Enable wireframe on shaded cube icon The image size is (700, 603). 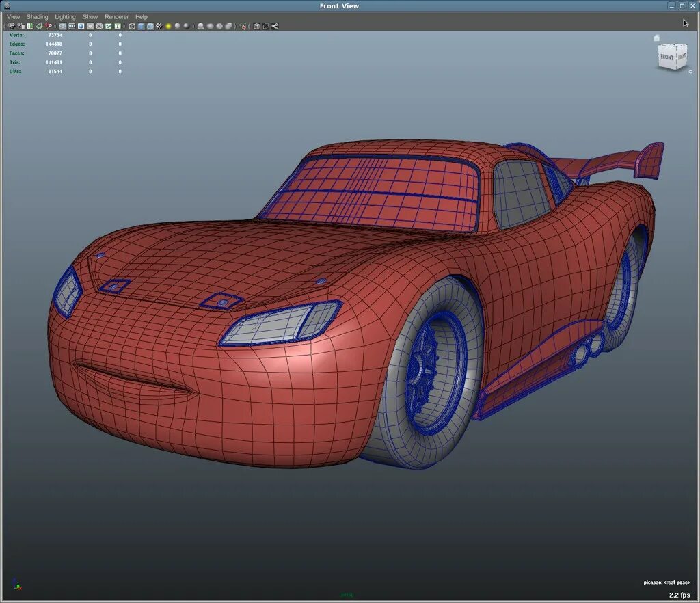(x=150, y=27)
